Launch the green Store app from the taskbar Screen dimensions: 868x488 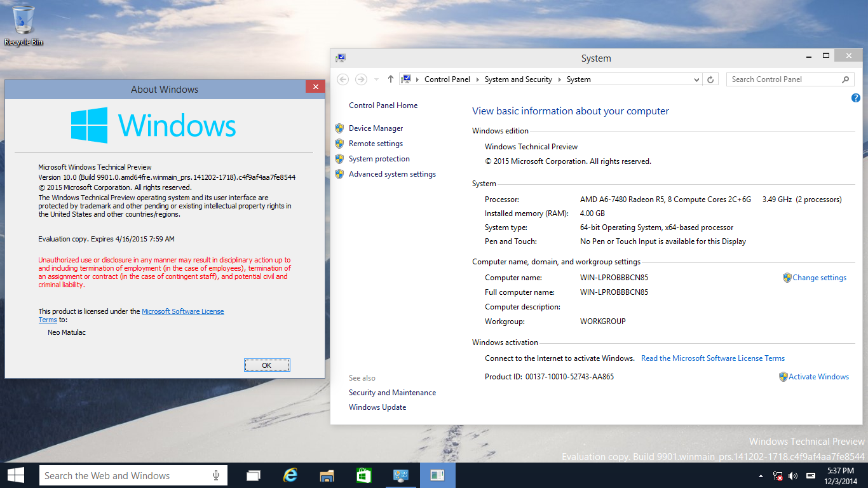(x=364, y=475)
